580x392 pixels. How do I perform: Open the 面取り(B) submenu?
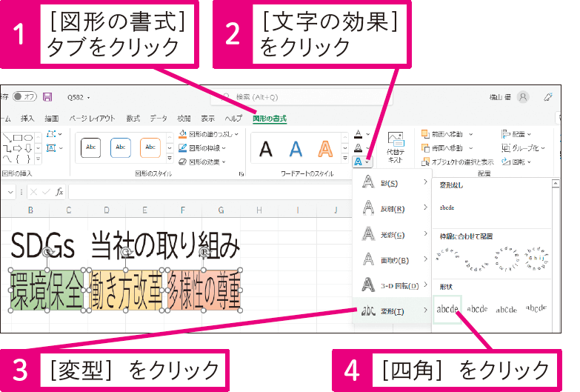click(x=393, y=259)
